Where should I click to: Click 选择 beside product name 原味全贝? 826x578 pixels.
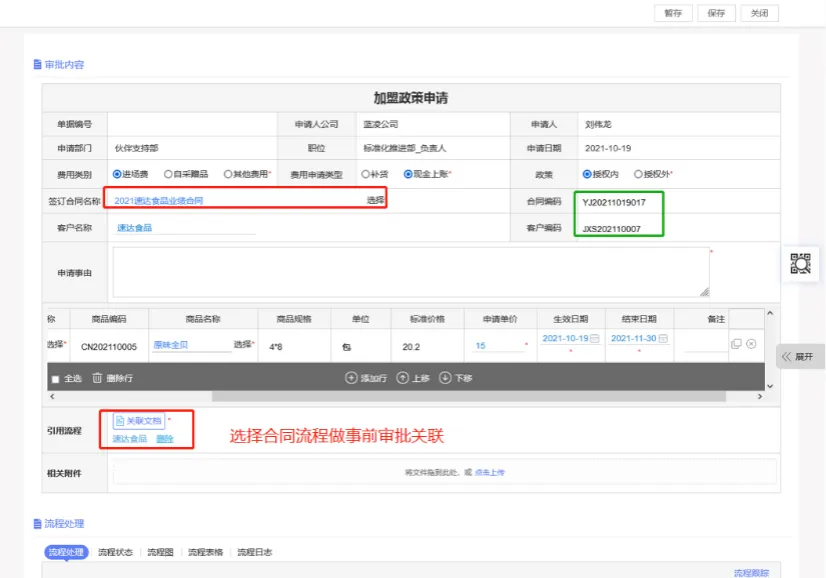(243, 344)
